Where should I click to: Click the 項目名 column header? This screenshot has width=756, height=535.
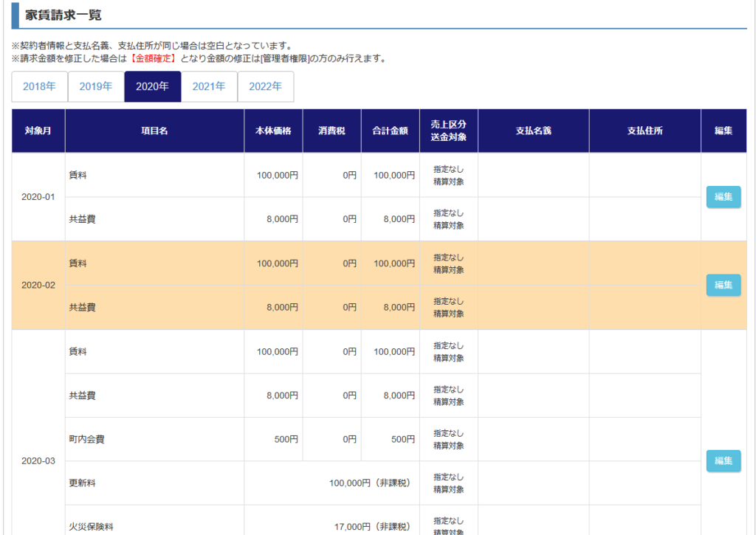point(155,131)
